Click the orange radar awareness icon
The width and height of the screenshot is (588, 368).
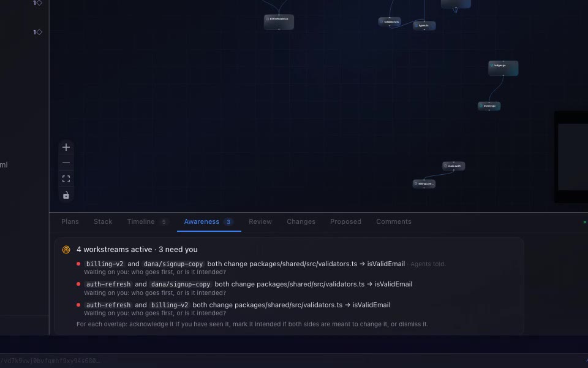click(x=66, y=250)
